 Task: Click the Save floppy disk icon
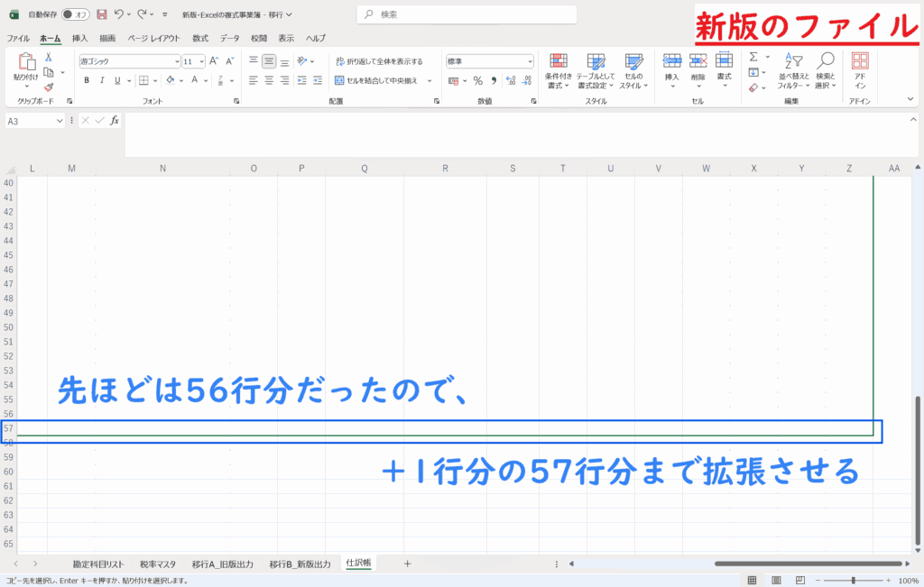tap(101, 14)
